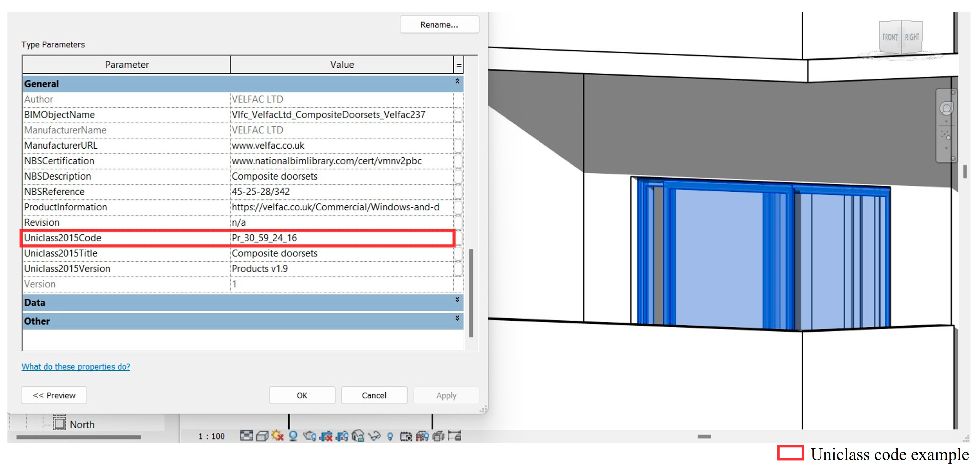This screenshot has height=475, width=980.
Task: Click the 3D view vertical scrollbar
Action: tap(965, 171)
